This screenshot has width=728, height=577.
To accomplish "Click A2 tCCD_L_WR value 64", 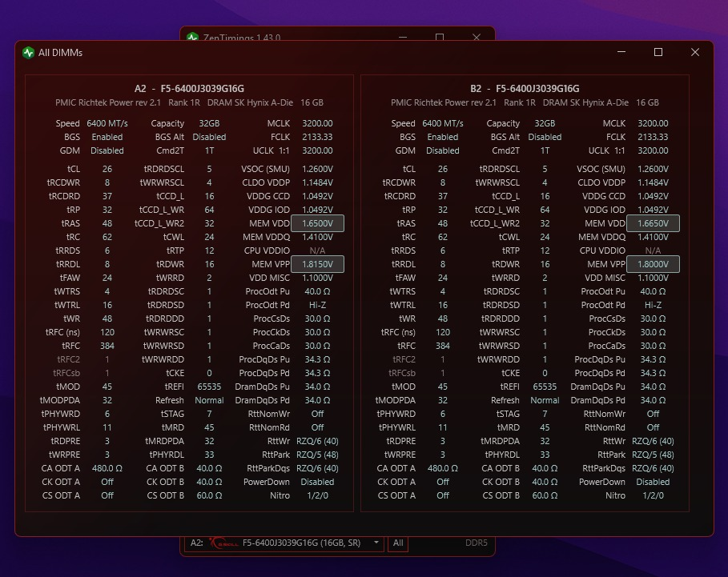I will [209, 210].
